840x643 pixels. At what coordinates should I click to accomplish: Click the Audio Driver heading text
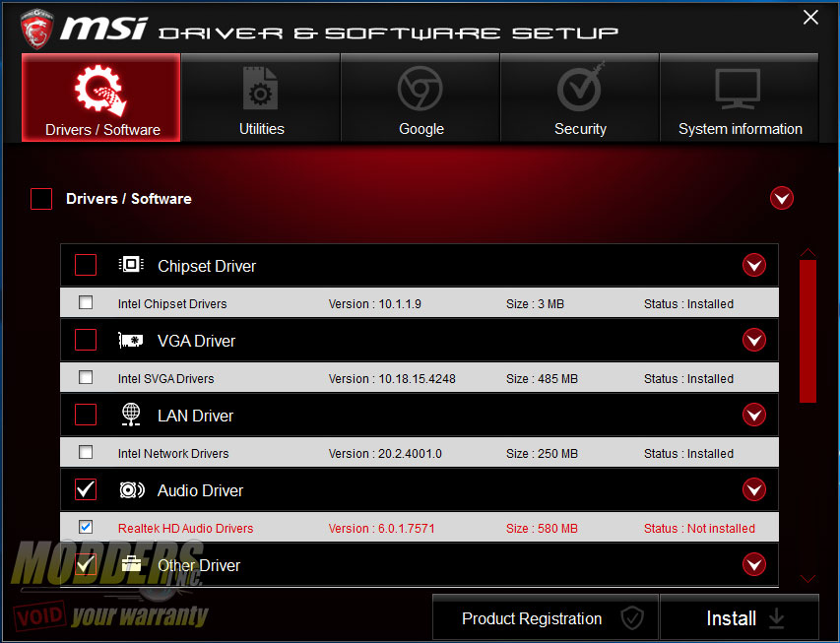[x=200, y=490]
